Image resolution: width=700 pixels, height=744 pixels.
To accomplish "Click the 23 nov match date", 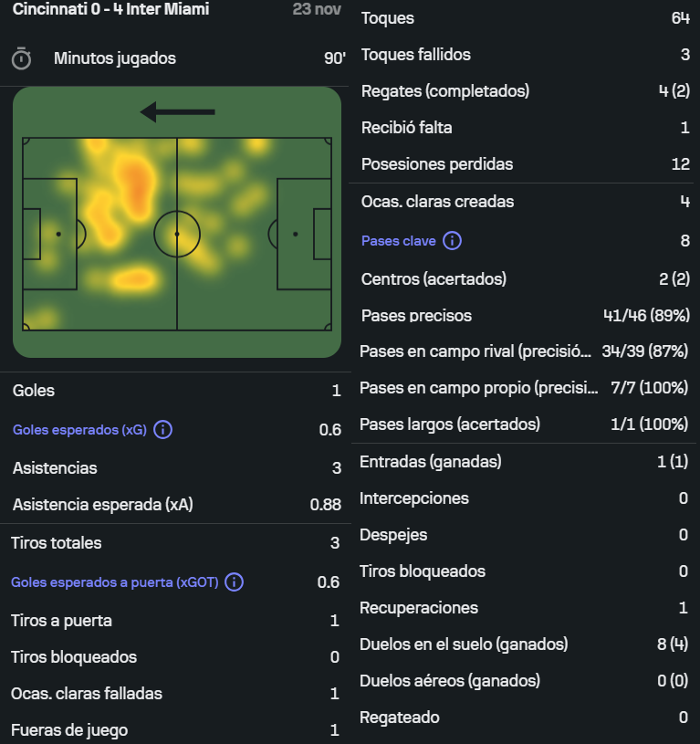I will click(317, 10).
